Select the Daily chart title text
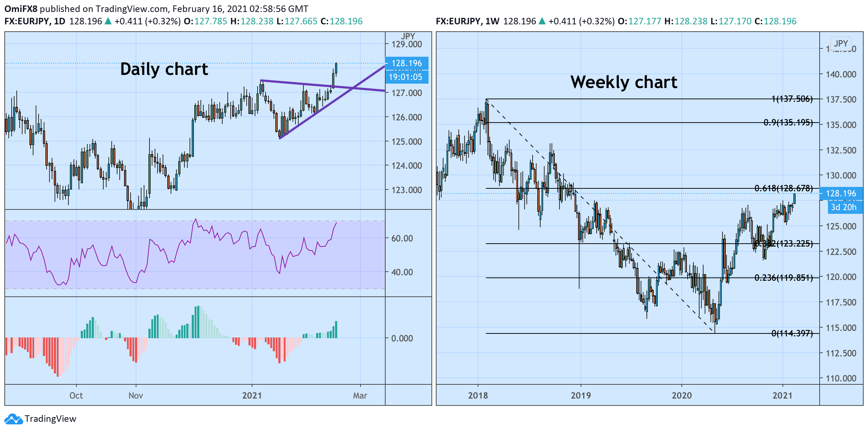Screen dimensions: 868x432 pos(164,69)
